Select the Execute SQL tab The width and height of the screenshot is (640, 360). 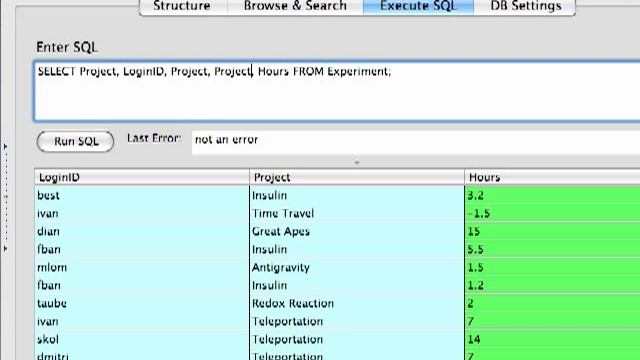coord(418,7)
